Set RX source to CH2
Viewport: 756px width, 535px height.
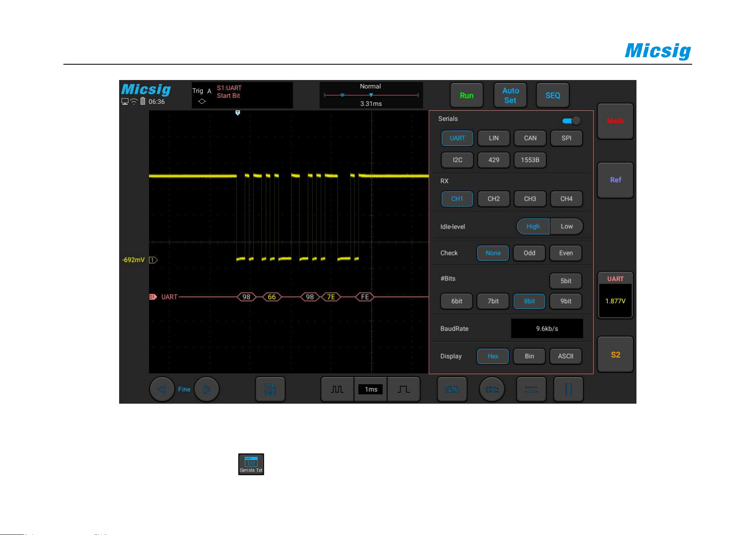pos(493,199)
